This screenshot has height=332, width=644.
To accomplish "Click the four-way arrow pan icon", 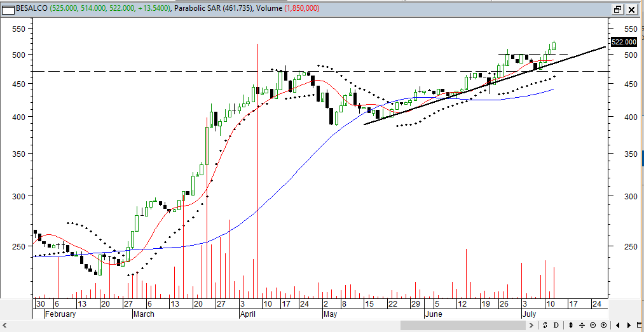I will pyautogui.click(x=582, y=325).
